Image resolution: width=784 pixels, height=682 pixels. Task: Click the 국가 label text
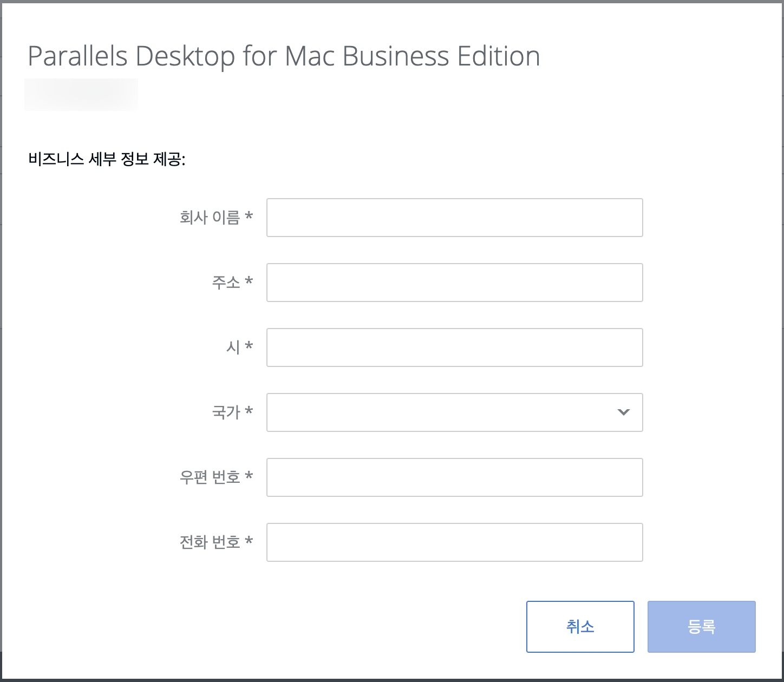click(x=226, y=412)
